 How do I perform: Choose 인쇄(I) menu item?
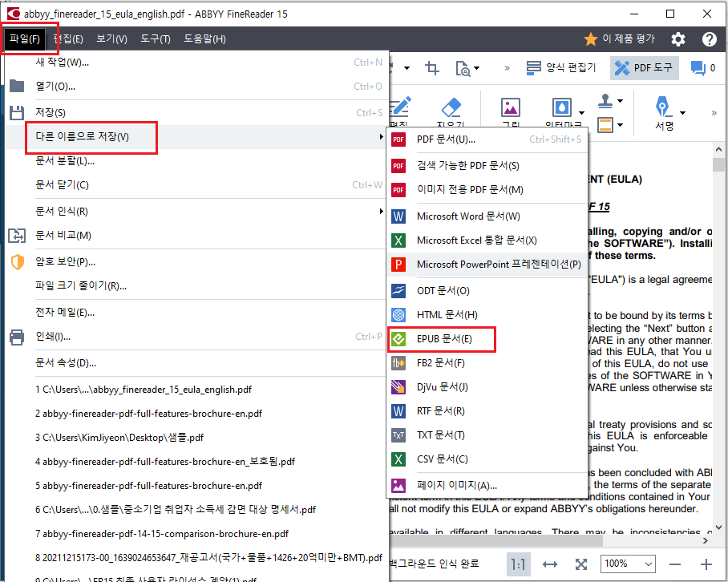click(x=196, y=337)
